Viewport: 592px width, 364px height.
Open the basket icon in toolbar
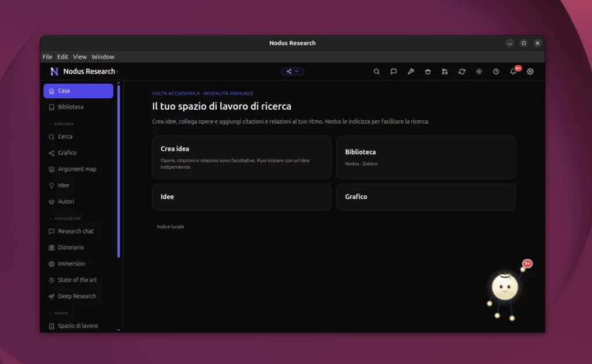point(428,71)
